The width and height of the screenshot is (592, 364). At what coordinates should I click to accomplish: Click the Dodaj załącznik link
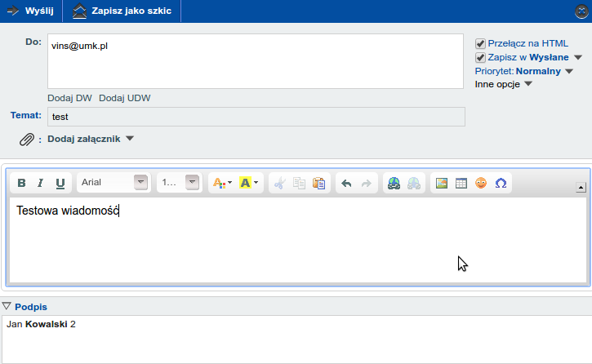point(84,139)
